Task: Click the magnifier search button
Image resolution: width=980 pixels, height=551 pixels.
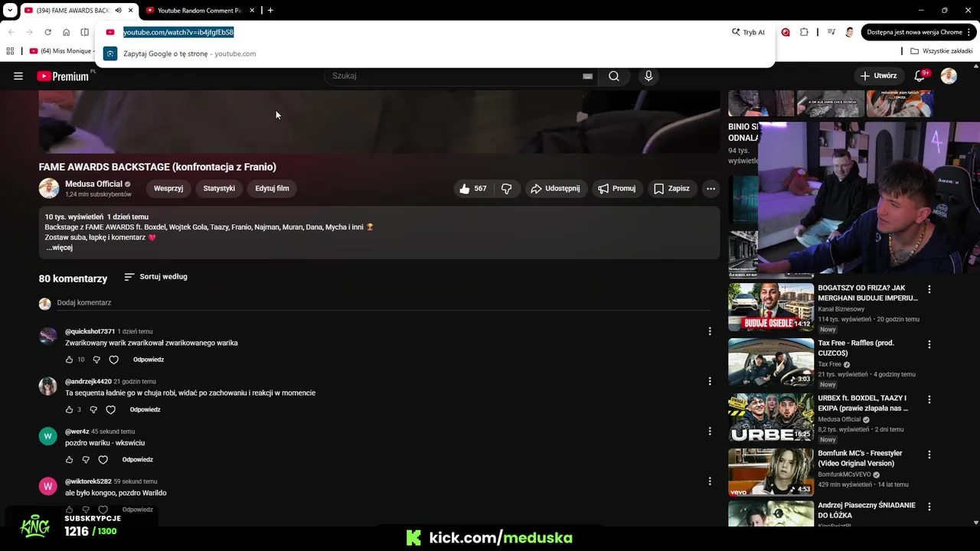Action: tap(614, 76)
